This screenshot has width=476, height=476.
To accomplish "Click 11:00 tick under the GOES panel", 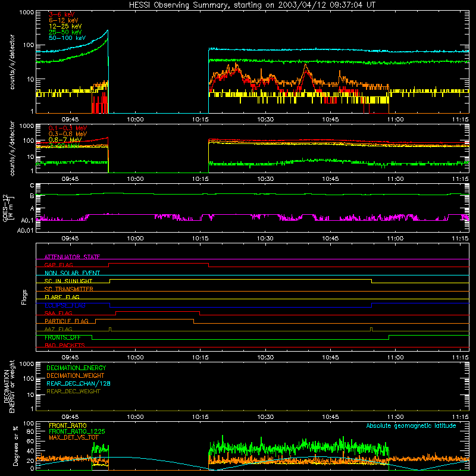I will click(395, 239).
